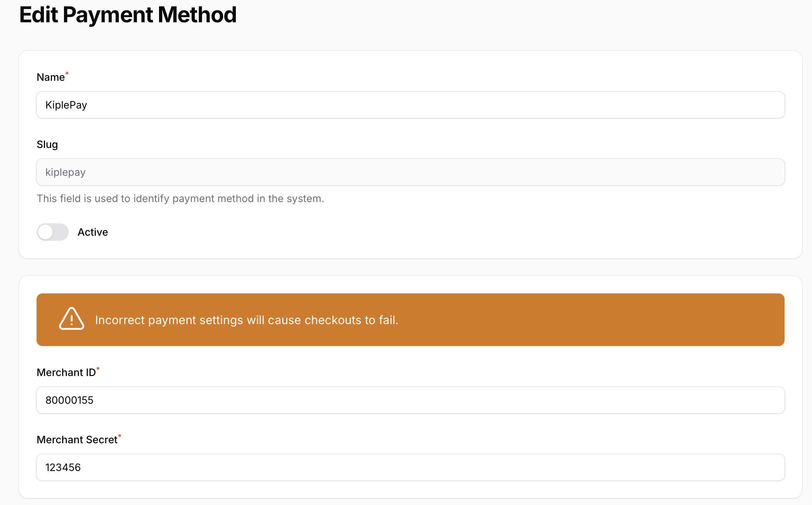
Task: Focus the Merchant ID input field
Action: pos(410,400)
